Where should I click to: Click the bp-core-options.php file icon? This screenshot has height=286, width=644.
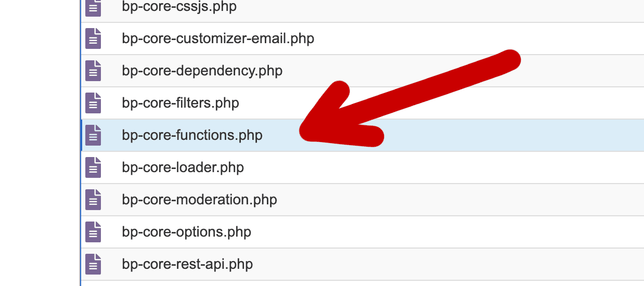[x=93, y=232]
